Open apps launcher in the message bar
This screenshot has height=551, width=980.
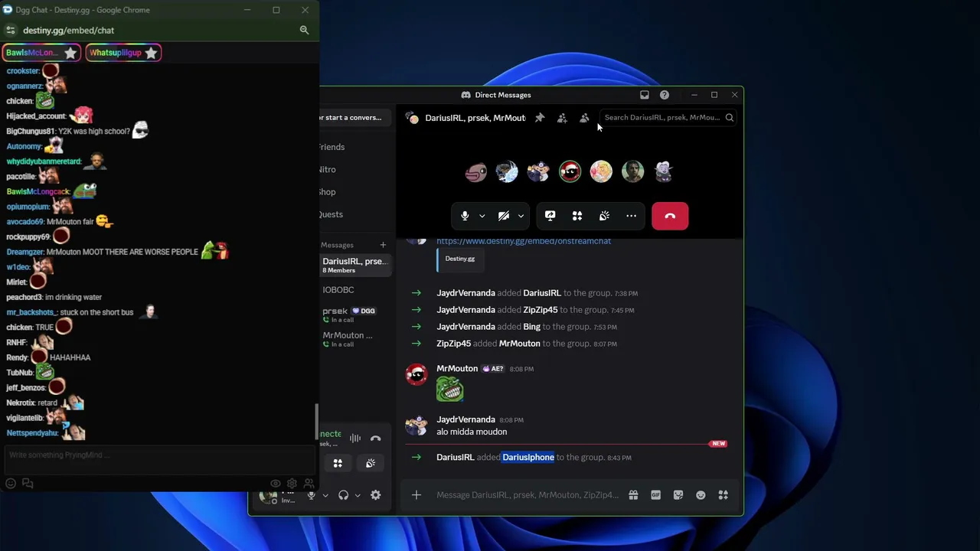click(x=723, y=495)
